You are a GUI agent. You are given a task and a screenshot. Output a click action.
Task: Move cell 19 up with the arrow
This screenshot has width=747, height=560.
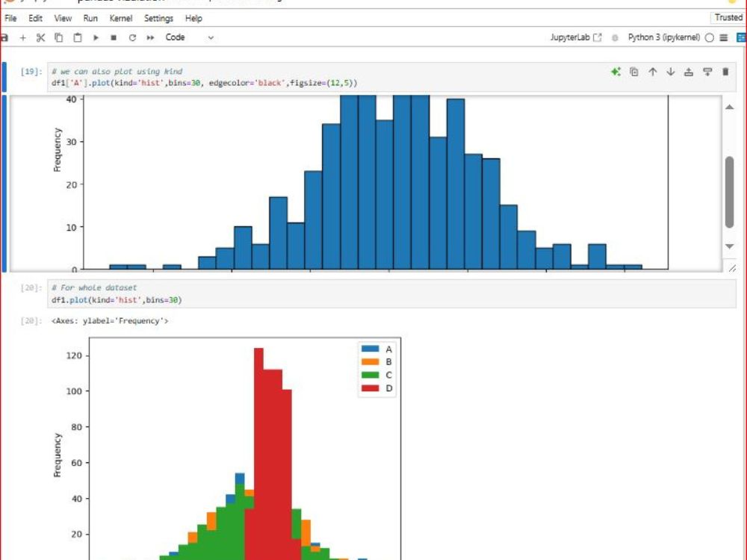652,72
